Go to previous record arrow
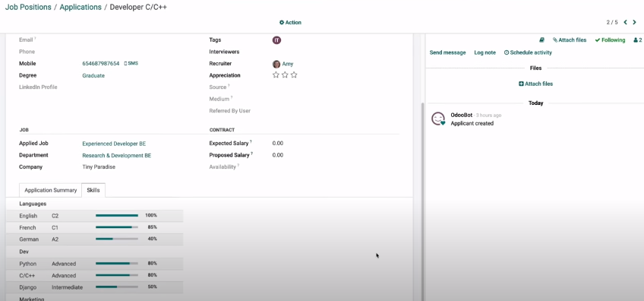This screenshot has height=301, width=644. point(625,22)
